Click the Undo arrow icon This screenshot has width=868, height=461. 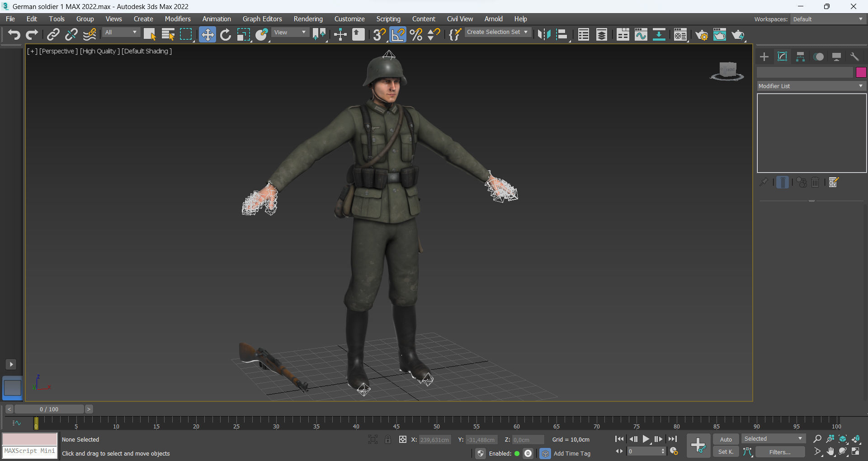click(14, 34)
